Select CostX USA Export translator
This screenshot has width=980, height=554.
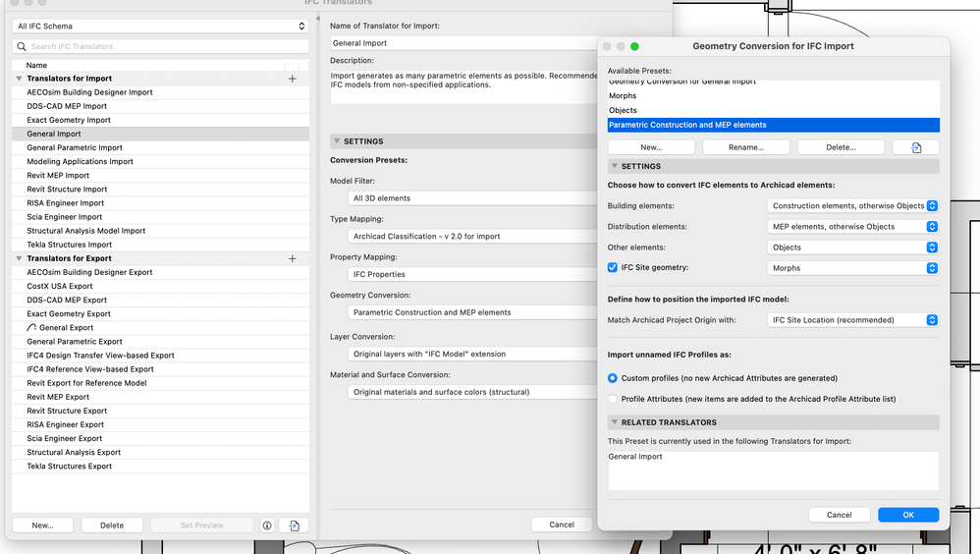161,287
